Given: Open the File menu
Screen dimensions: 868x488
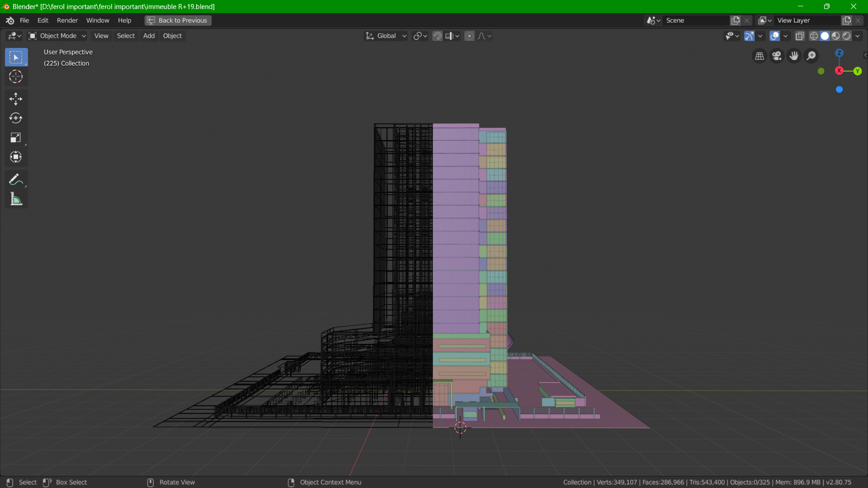Looking at the screenshot, I should [24, 20].
